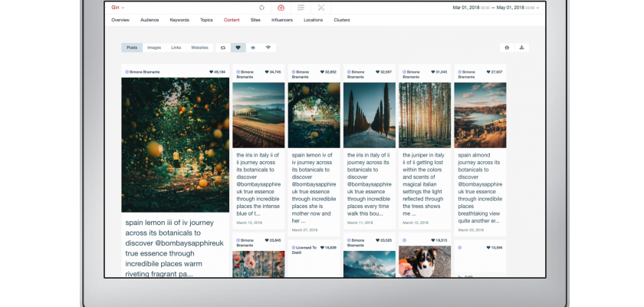Image resolution: width=644 pixels, height=307 pixels.
Task: Open the dog photo post thumbnail
Action: point(424,261)
